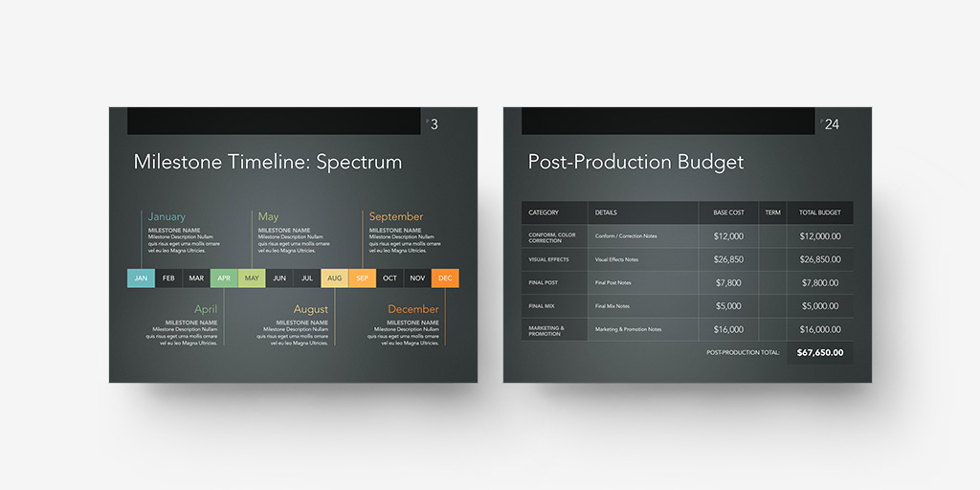This screenshot has width=980, height=490.
Task: Click the 'December' milestone heading
Action: click(413, 309)
